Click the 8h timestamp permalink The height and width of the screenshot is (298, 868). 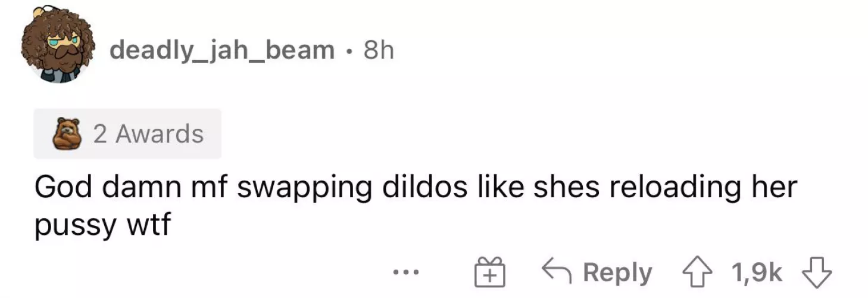point(379,51)
